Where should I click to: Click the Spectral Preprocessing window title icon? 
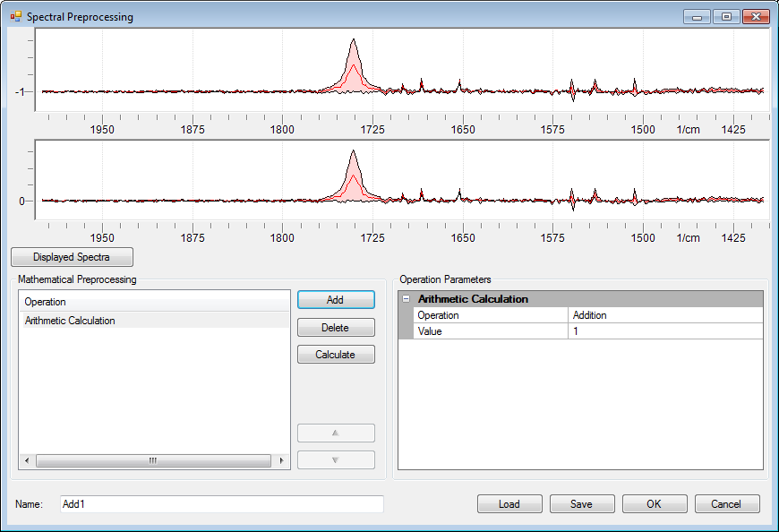[x=15, y=17]
